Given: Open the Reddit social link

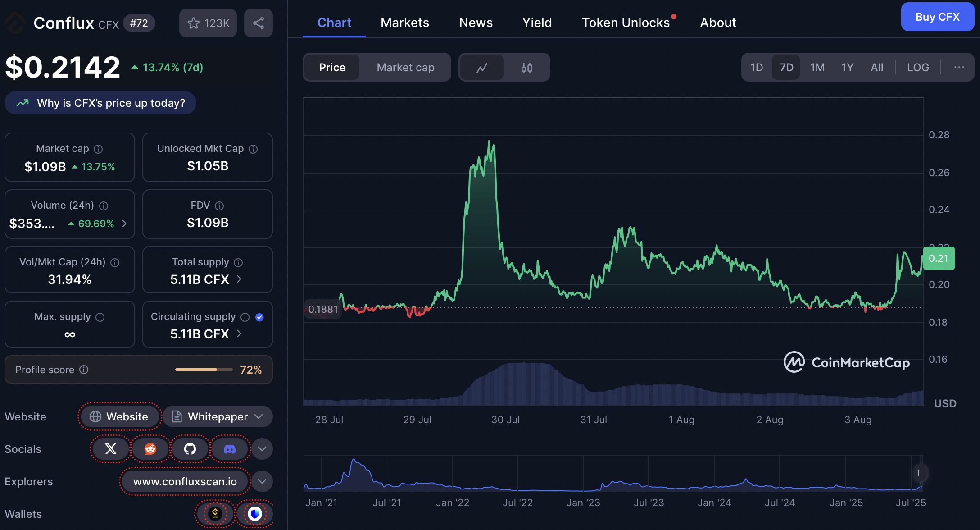Looking at the screenshot, I should click(x=150, y=449).
